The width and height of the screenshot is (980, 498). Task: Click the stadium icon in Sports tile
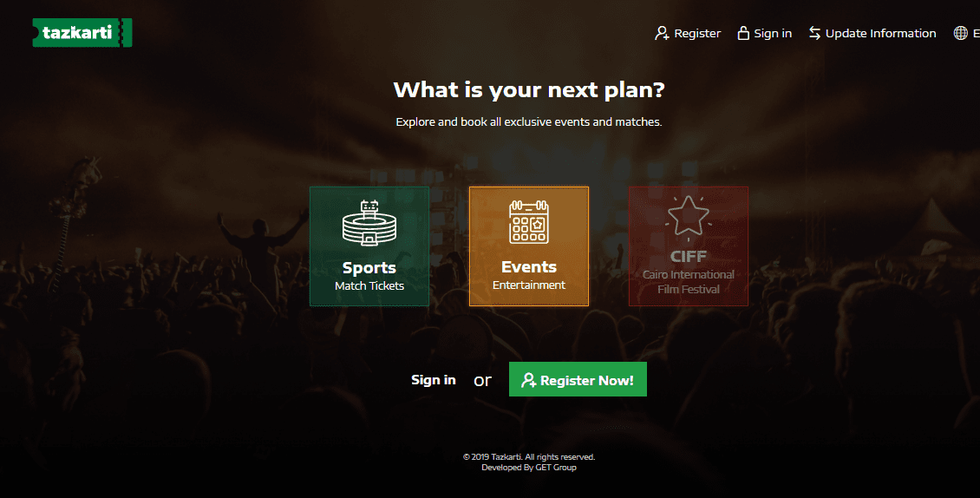pyautogui.click(x=369, y=223)
